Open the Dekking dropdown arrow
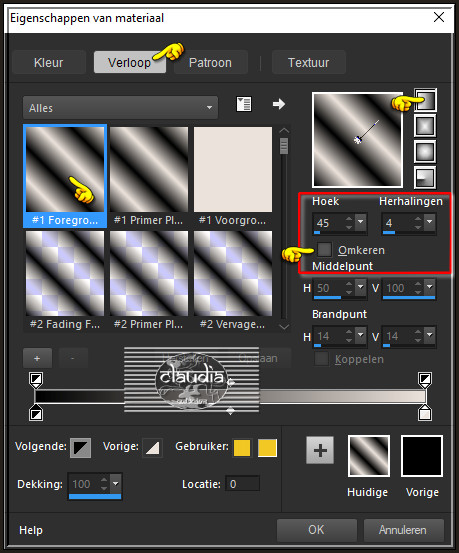This screenshot has width=459, height=553. pyautogui.click(x=116, y=483)
